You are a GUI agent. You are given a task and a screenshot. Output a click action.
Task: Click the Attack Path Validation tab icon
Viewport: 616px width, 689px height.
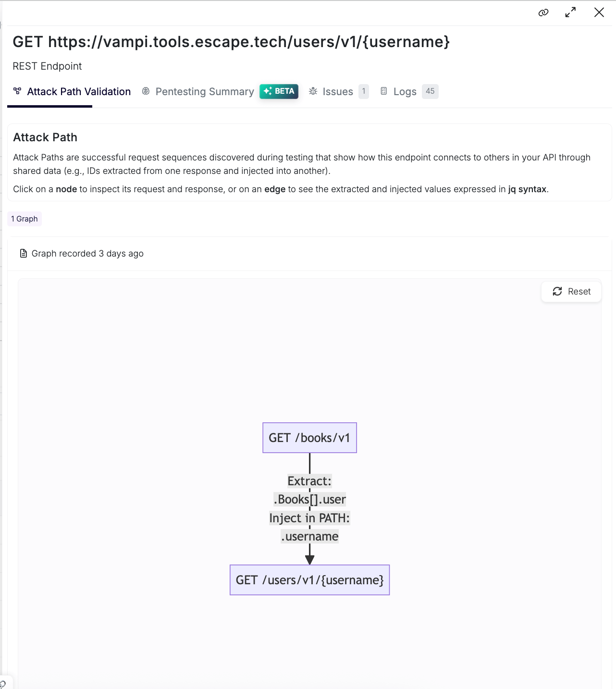[17, 91]
